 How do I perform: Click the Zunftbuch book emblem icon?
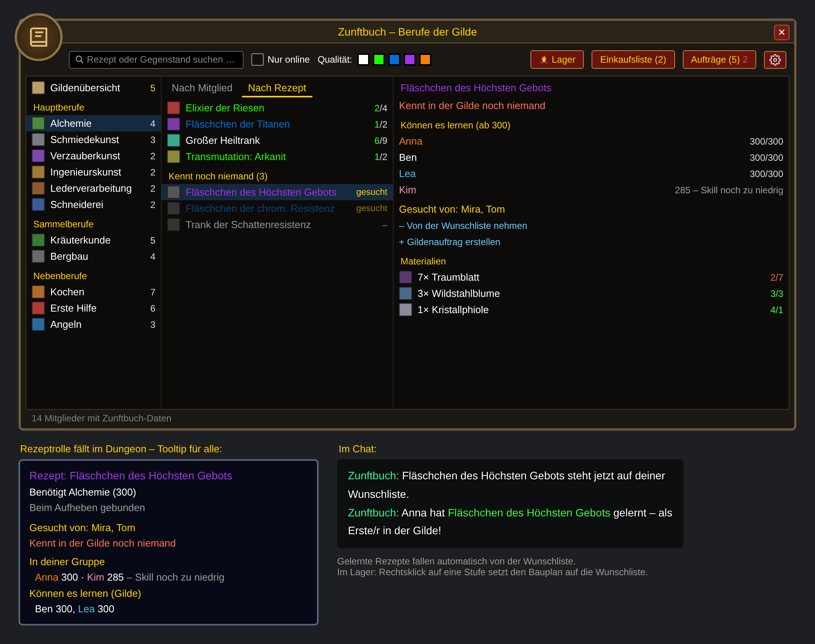click(x=39, y=37)
